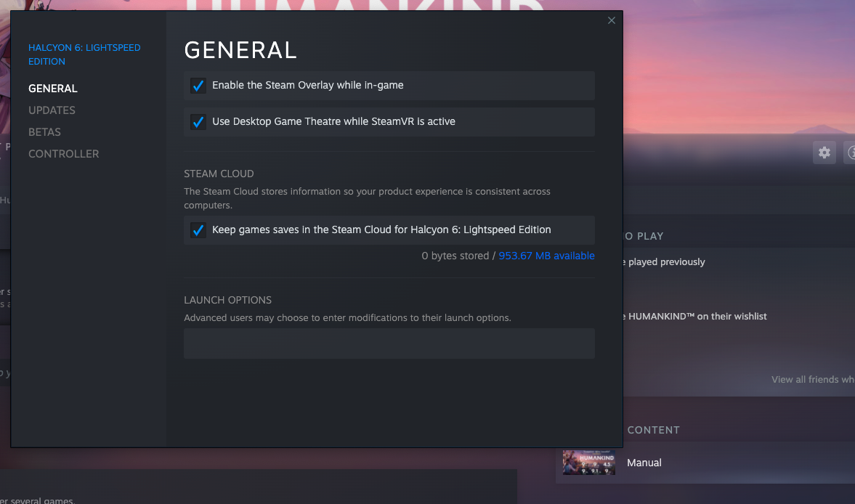Click the HUMANKIND on their wishlist text
855x504 pixels.
(697, 317)
